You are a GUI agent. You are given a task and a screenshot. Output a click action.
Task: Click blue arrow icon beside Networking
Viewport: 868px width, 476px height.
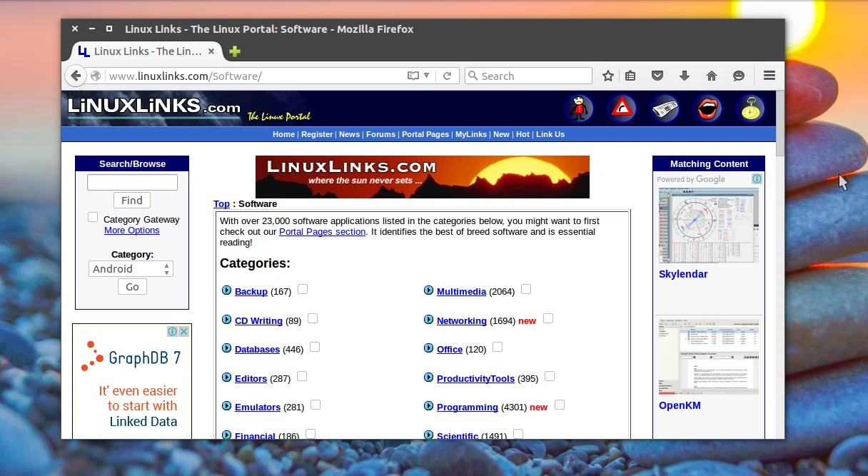click(429, 320)
